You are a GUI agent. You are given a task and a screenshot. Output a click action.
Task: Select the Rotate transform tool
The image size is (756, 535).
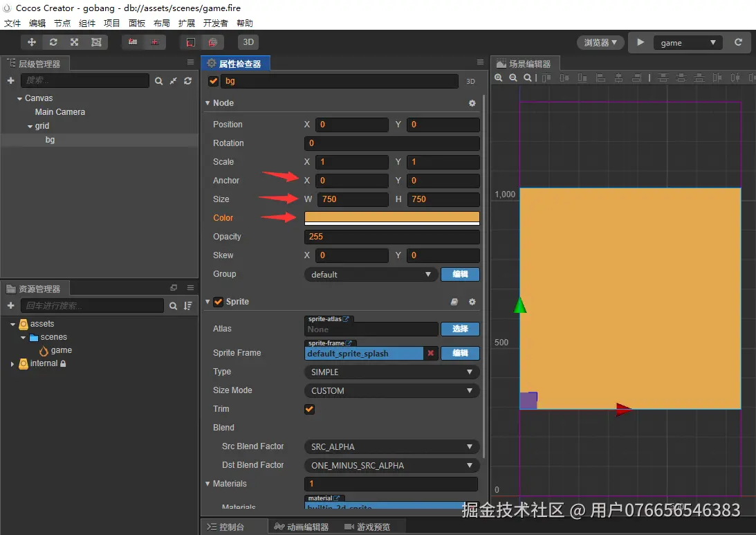pyautogui.click(x=53, y=42)
